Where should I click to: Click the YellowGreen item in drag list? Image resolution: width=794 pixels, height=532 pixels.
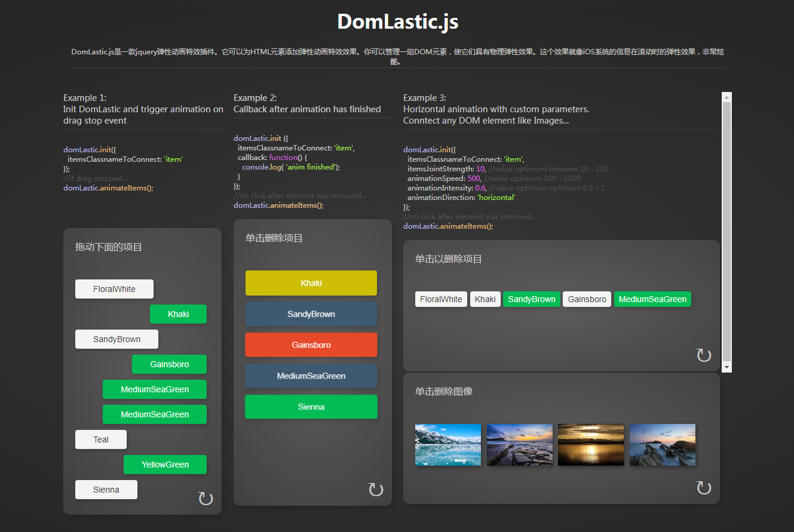coord(165,465)
